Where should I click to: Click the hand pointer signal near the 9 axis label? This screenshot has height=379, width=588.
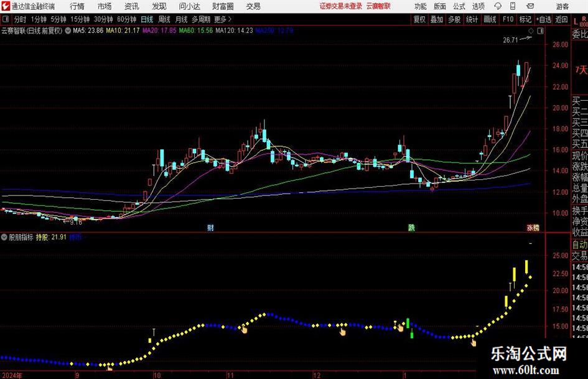coord(110,368)
